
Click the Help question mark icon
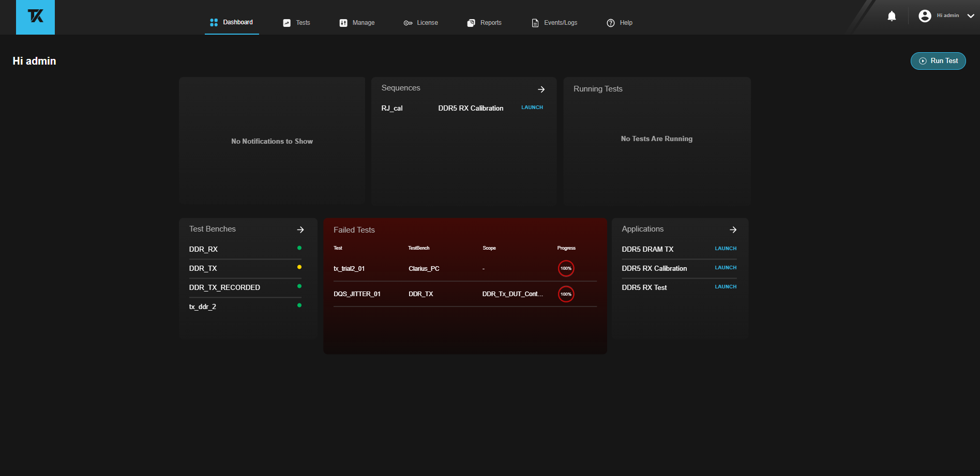coord(611,23)
